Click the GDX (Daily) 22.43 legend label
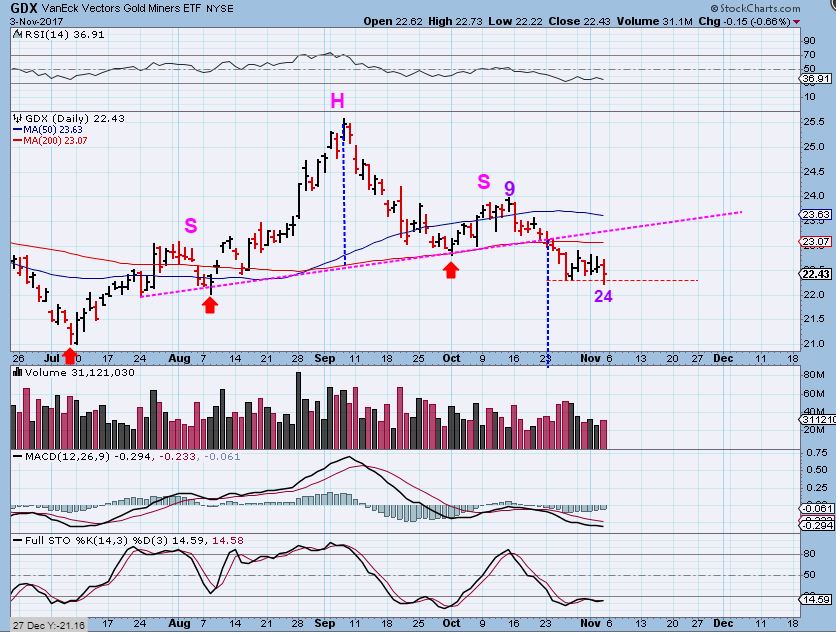 tap(75, 118)
